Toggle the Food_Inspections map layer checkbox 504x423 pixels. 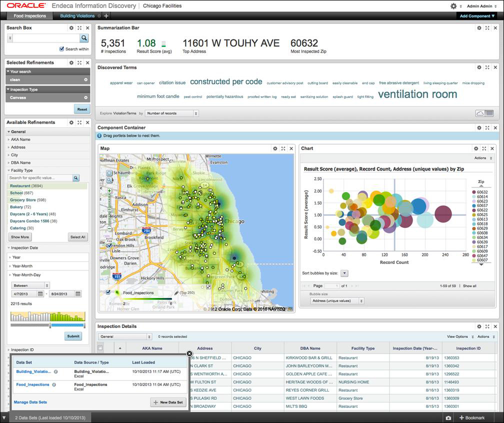[x=108, y=292]
